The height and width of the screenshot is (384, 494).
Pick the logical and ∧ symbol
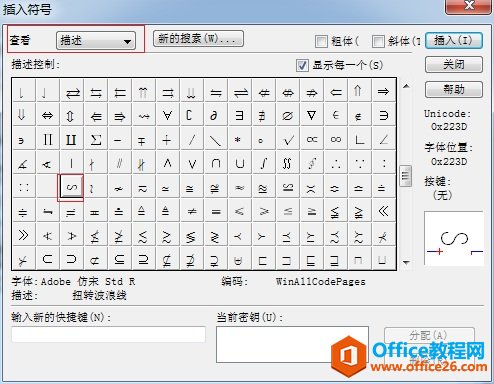click(x=167, y=163)
